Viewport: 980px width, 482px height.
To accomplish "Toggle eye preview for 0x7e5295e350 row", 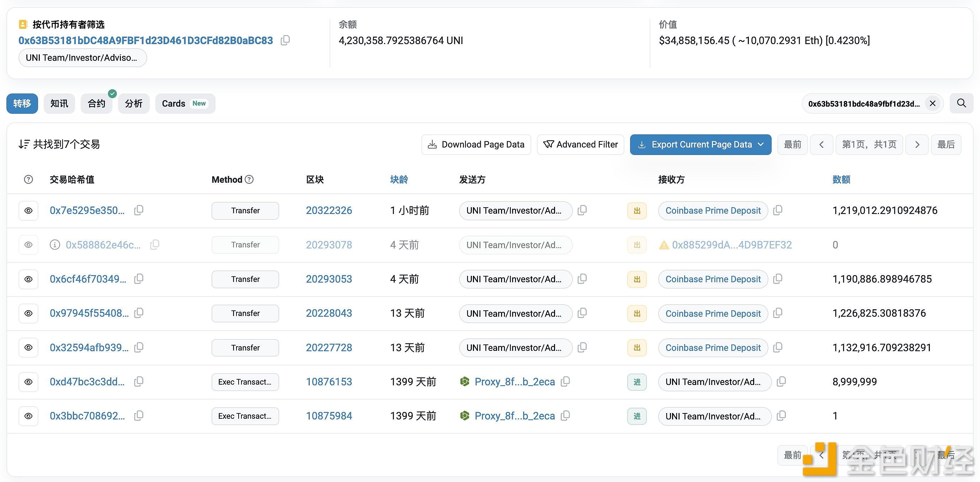I will pos(28,210).
